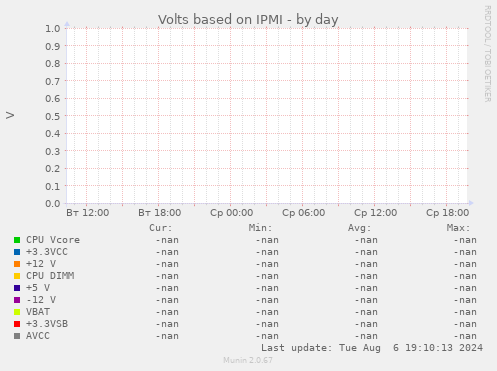
Task: Click the graph title 'Volts based on IPMI - by day'
Action: 248,20
